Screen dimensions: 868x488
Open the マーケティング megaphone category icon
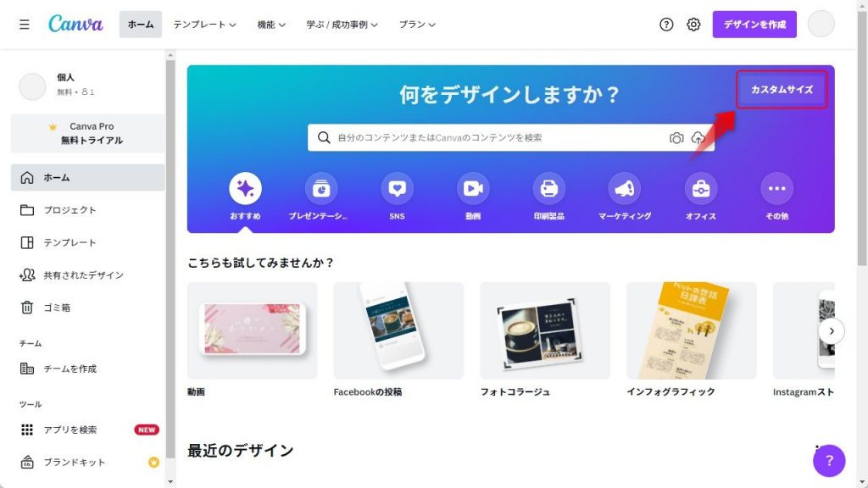coord(625,189)
